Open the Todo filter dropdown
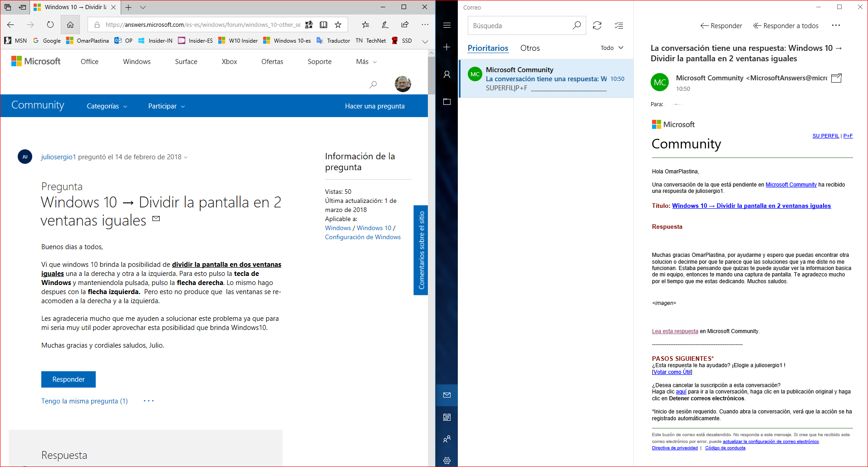Image resolution: width=868 pixels, height=467 pixels. click(612, 48)
